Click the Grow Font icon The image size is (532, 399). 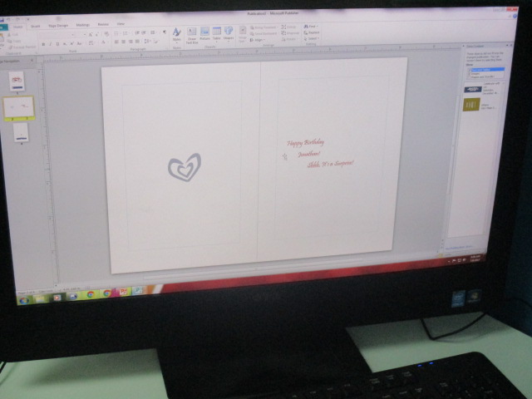(91, 35)
